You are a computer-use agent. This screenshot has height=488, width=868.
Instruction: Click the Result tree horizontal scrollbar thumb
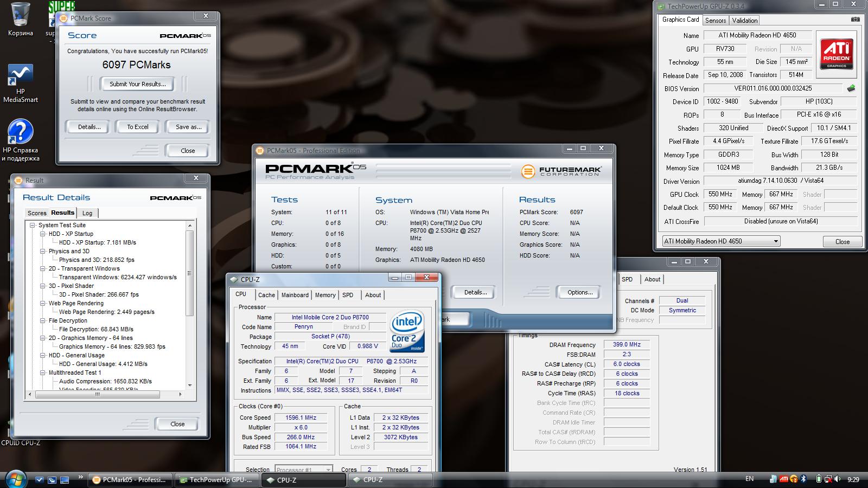(x=97, y=394)
